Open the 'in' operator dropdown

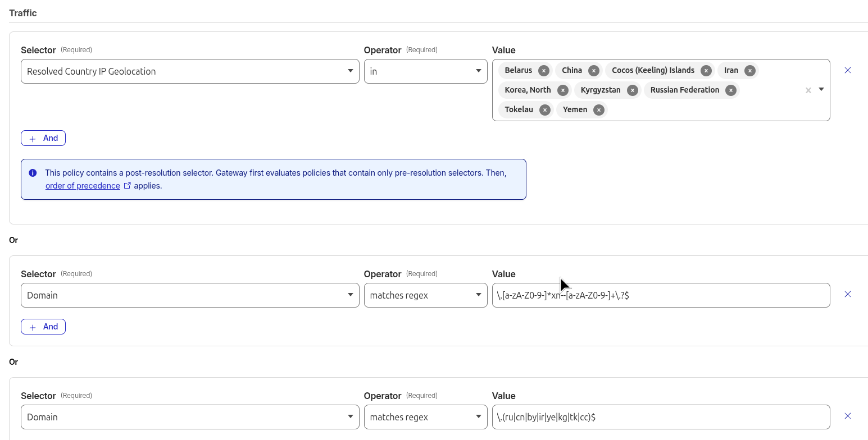[425, 71]
